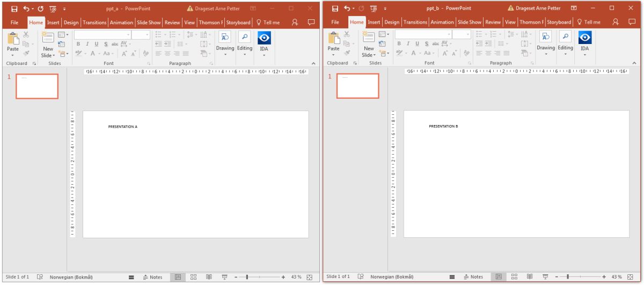644x285 pixels.
Task: Switch ppt_b to Reading view
Action: click(x=530, y=277)
